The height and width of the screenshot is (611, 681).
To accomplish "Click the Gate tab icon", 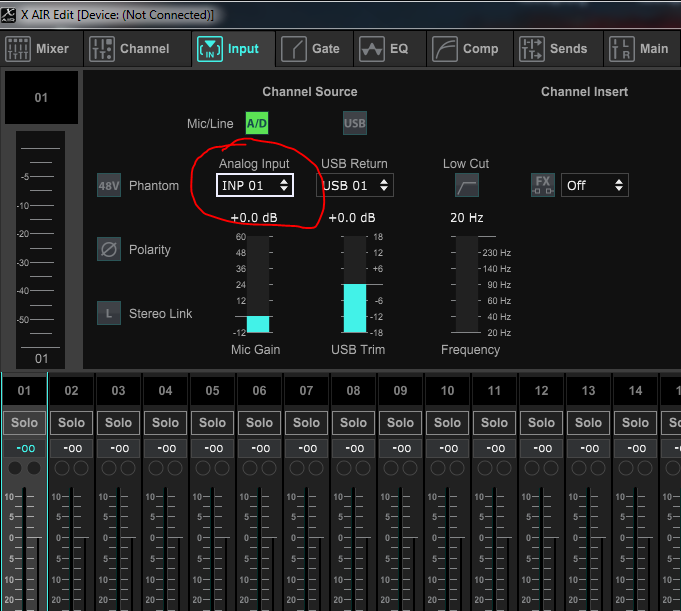I will point(294,49).
